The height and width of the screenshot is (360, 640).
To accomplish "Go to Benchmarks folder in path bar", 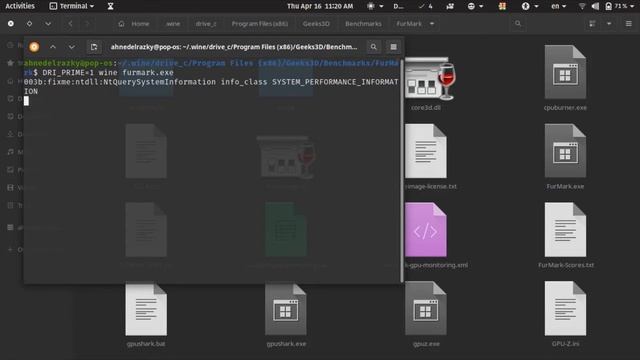I will [x=363, y=24].
